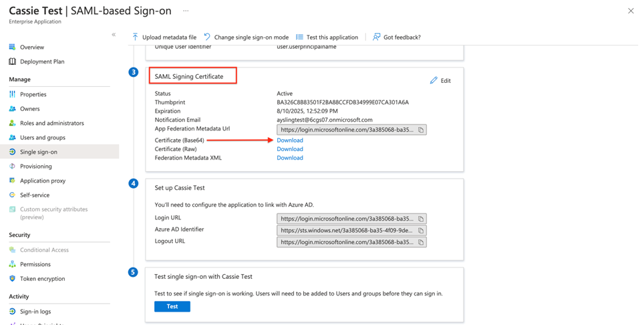
Task: Copy the Azure AD Identifier value
Action: [x=421, y=230]
